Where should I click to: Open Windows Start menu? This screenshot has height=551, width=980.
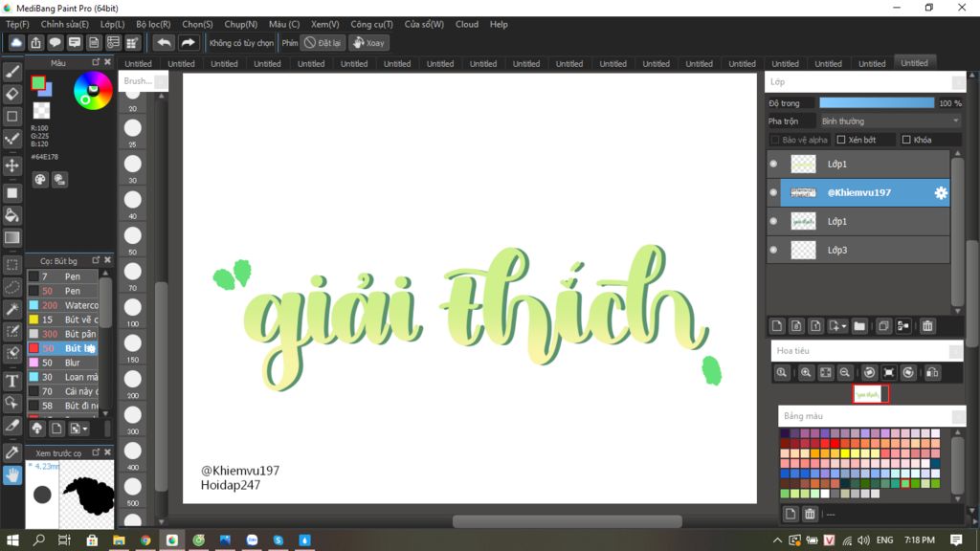(x=12, y=540)
